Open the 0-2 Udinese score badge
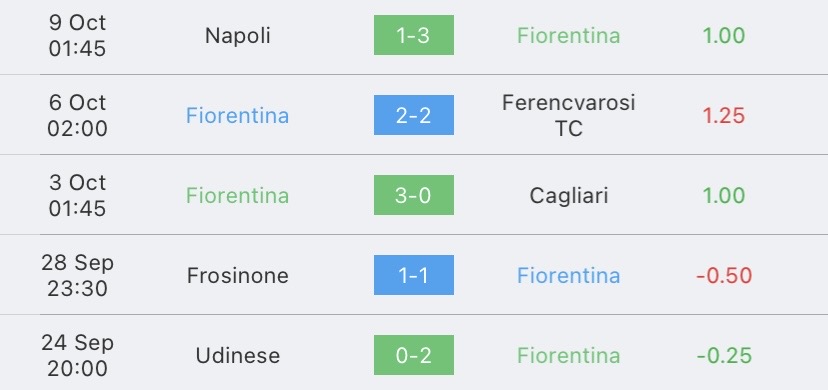 (413, 355)
